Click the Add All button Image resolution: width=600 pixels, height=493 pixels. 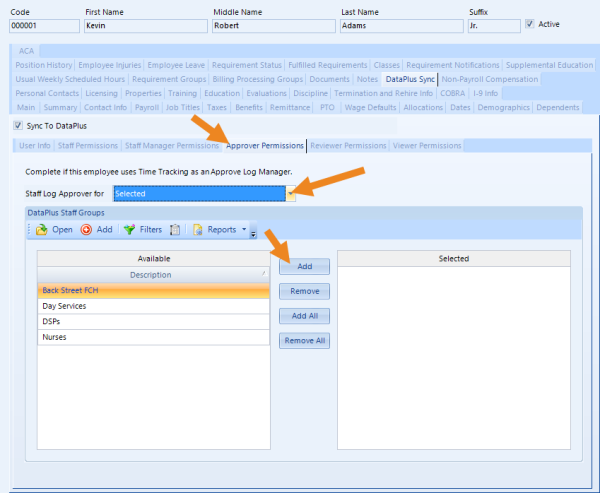click(x=304, y=316)
